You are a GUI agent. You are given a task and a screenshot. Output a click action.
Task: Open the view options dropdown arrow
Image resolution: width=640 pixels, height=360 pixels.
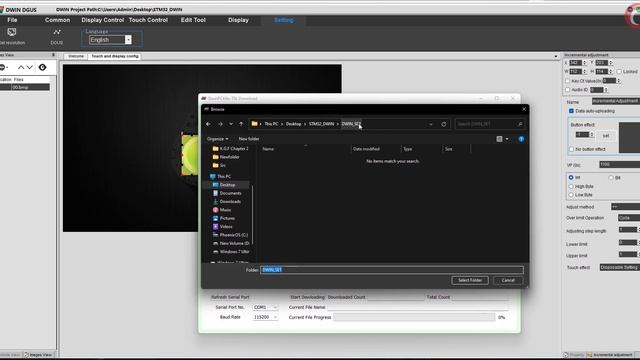point(507,139)
